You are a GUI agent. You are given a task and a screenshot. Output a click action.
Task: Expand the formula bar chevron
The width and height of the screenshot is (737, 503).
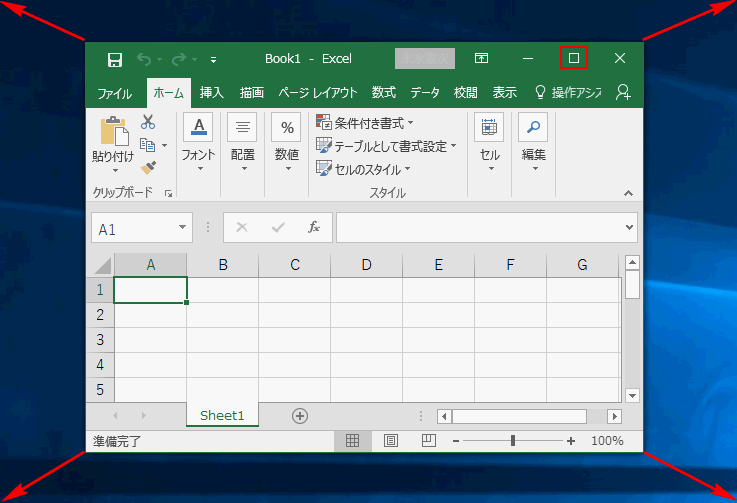click(628, 228)
